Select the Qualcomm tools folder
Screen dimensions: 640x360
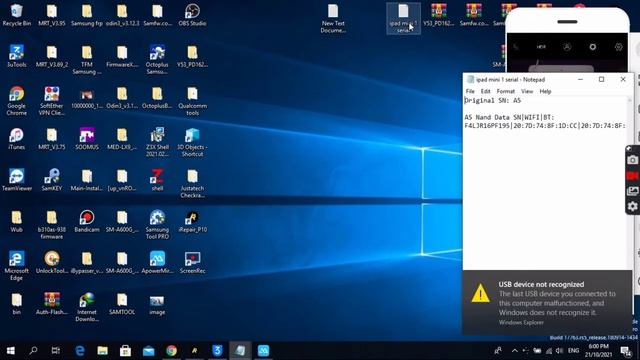[x=192, y=101]
